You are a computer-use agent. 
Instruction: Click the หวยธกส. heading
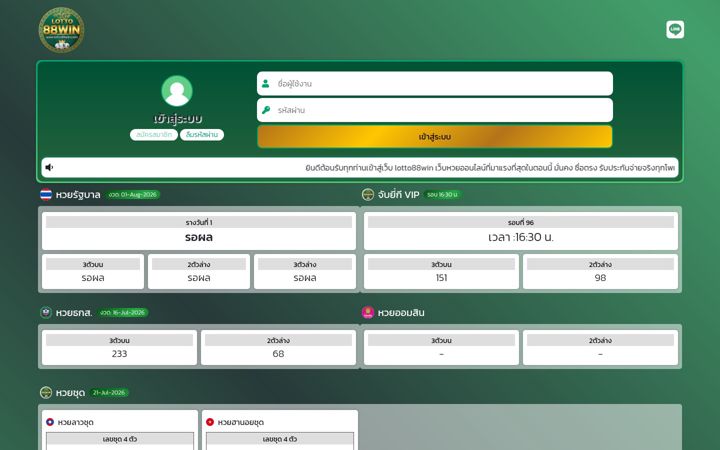(x=74, y=313)
